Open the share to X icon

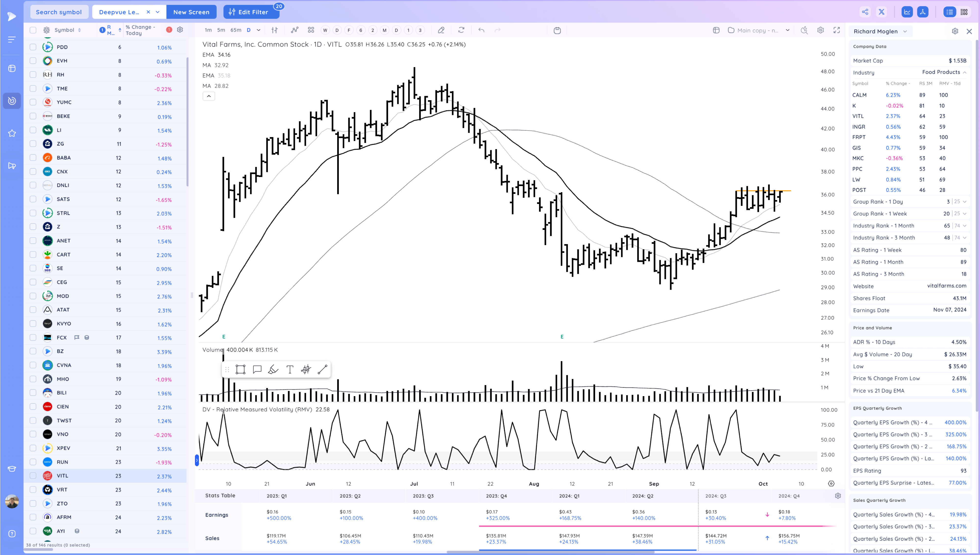pyautogui.click(x=881, y=12)
